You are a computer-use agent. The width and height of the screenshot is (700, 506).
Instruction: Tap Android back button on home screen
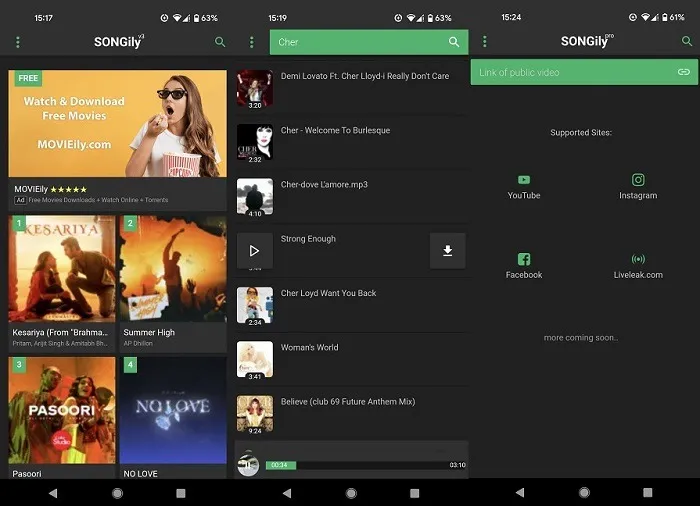(x=53, y=493)
